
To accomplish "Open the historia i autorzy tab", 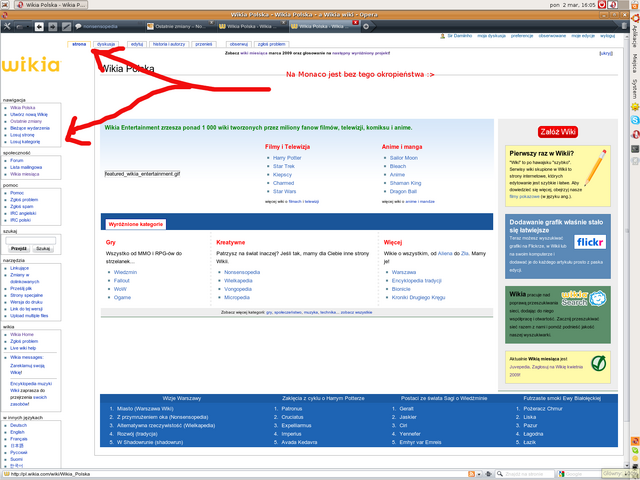I will 169,44.
